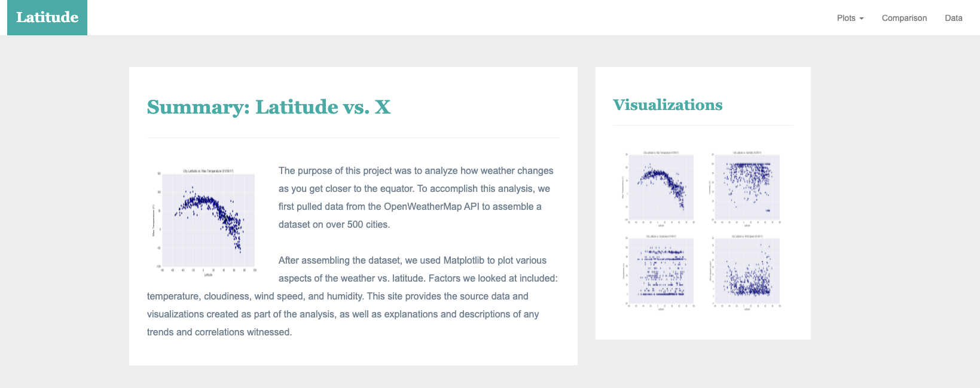Click the caret arrow next to Plots

click(862, 19)
